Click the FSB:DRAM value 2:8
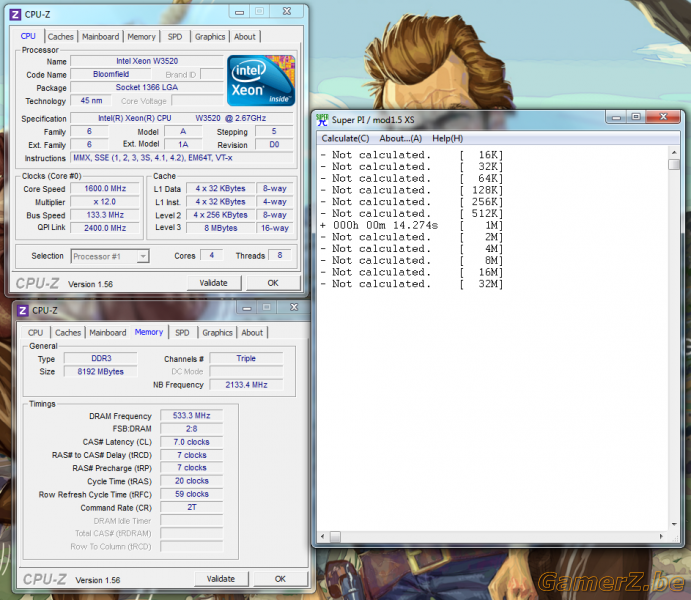 192,429
